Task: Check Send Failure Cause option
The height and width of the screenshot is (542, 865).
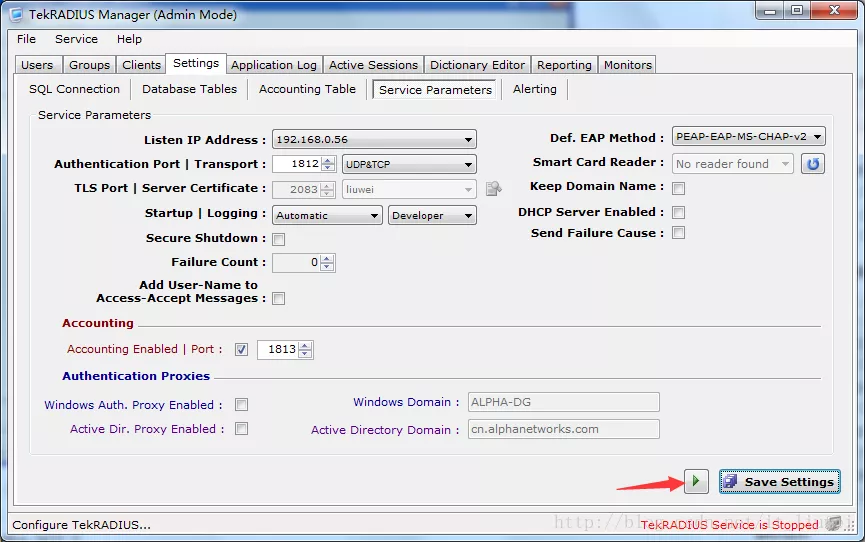Action: (x=679, y=233)
